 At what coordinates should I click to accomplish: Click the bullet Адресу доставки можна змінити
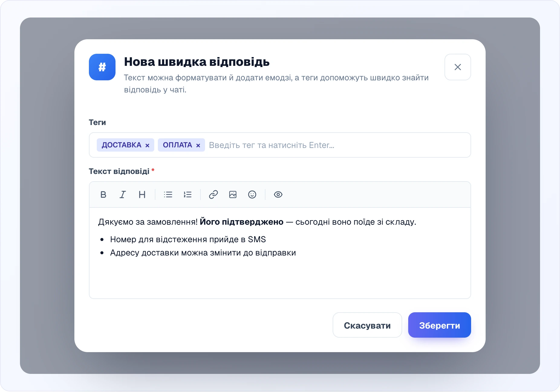click(203, 253)
